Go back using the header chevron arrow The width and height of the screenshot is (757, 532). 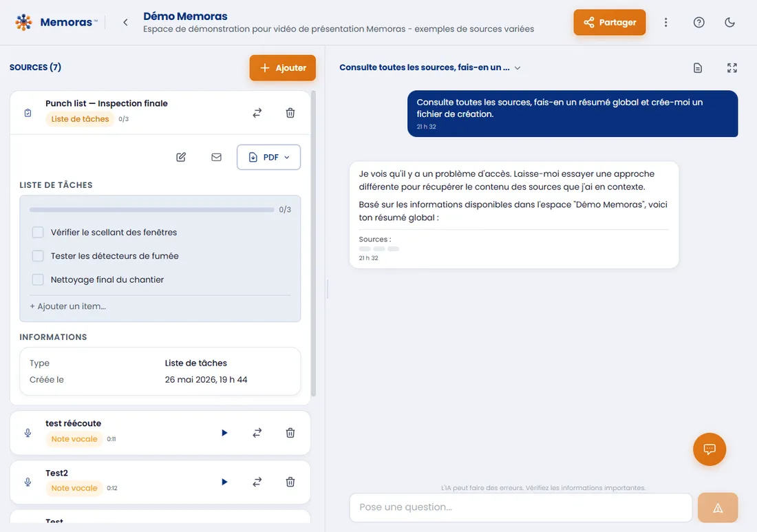(125, 22)
